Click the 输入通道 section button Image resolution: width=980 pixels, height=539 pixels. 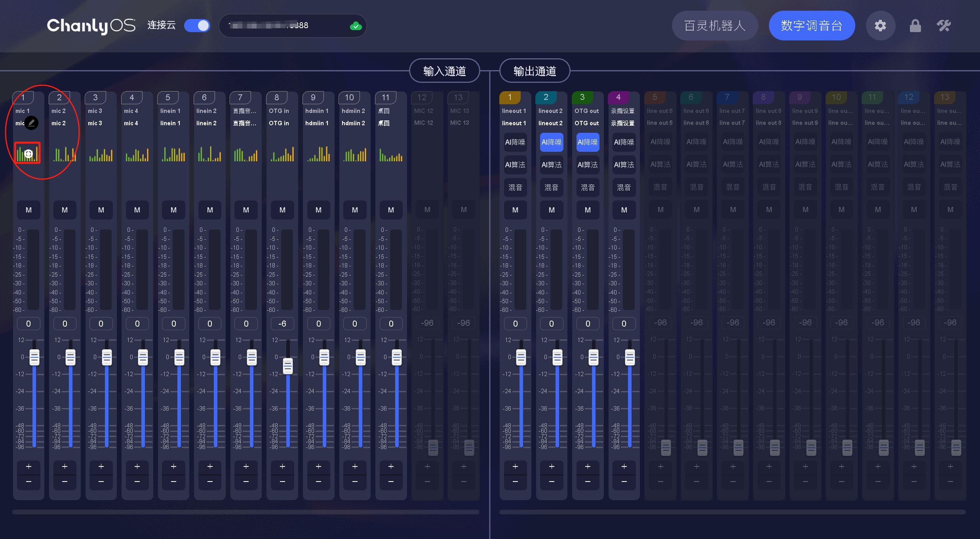tap(444, 71)
